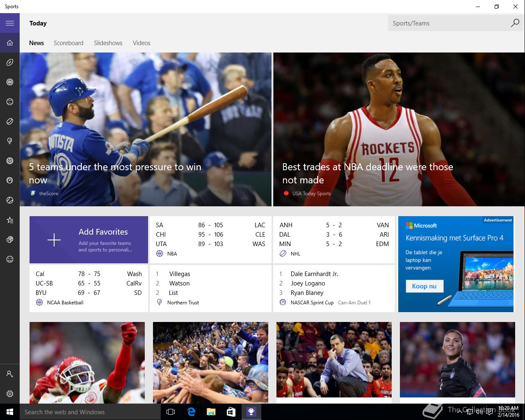The image size is (525, 420).
Task: Switch to the Videos tab
Action: coord(142,43)
